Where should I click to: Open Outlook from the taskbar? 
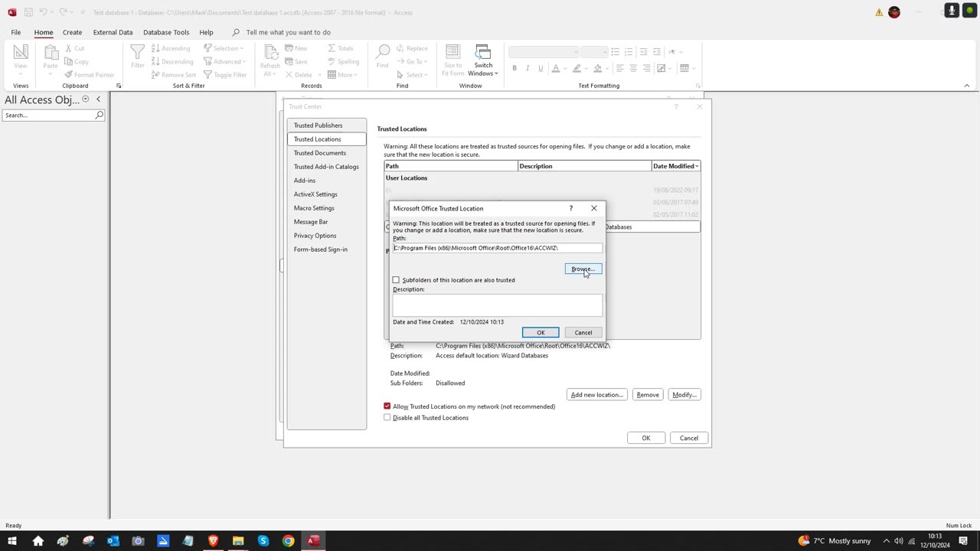(113, 540)
